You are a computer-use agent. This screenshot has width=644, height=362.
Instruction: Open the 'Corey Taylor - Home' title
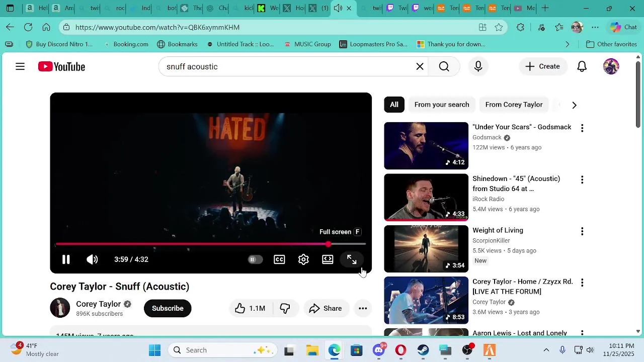(x=523, y=287)
